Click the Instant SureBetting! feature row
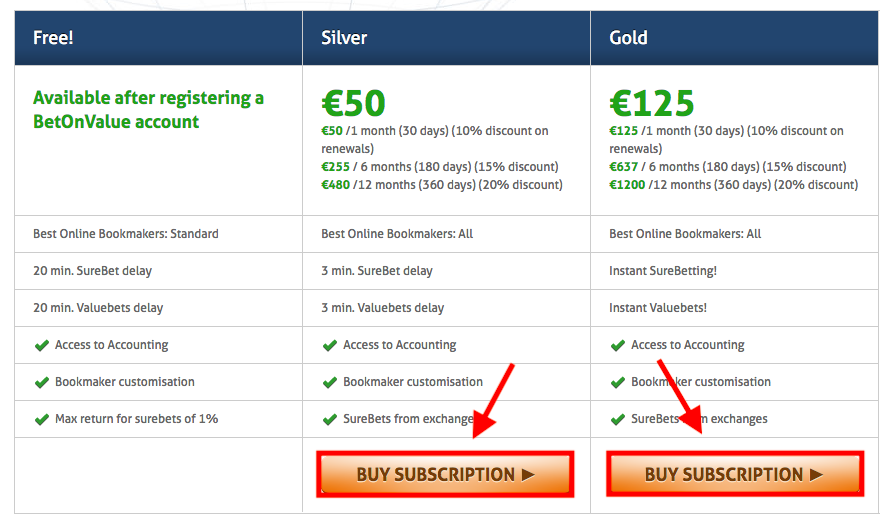Screen dimensions: 894x529 (734, 271)
